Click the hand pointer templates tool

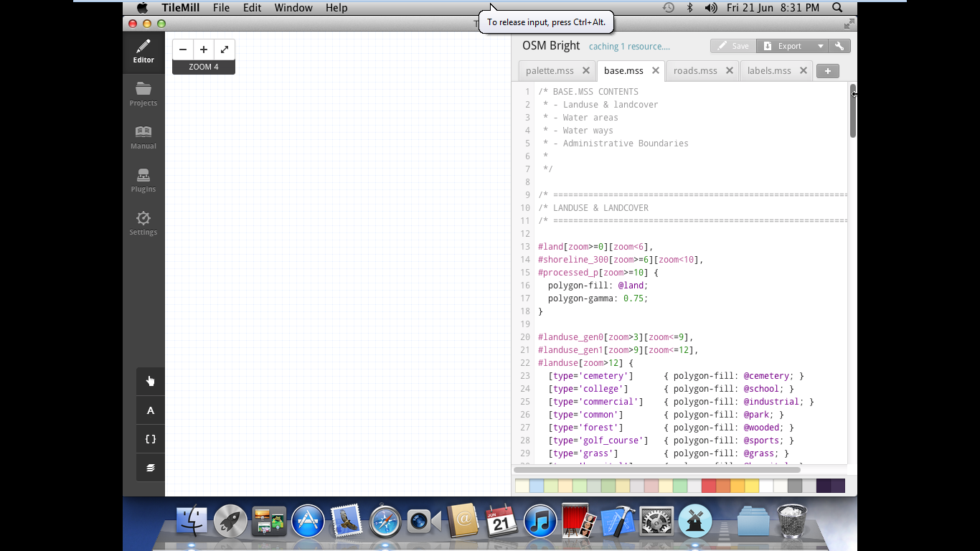click(151, 381)
